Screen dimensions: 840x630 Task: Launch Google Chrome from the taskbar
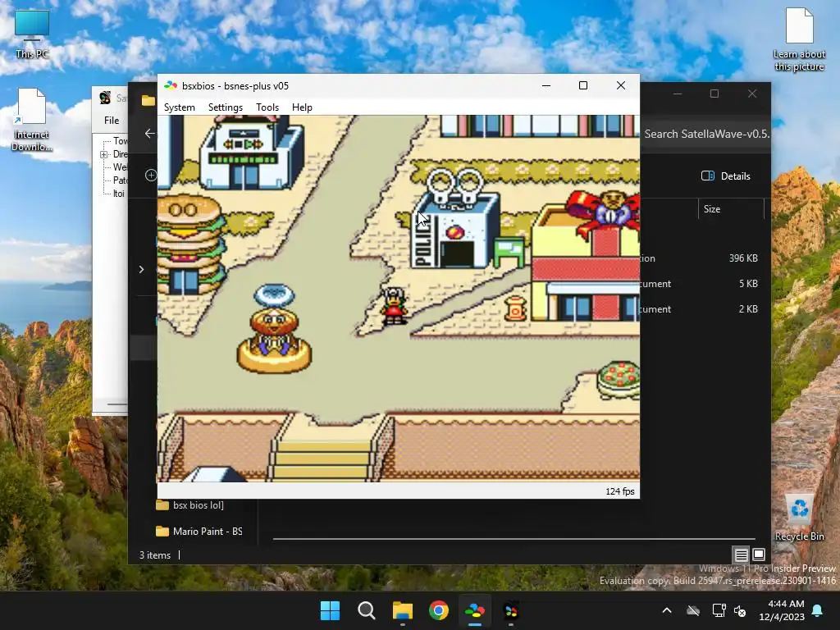click(439, 610)
